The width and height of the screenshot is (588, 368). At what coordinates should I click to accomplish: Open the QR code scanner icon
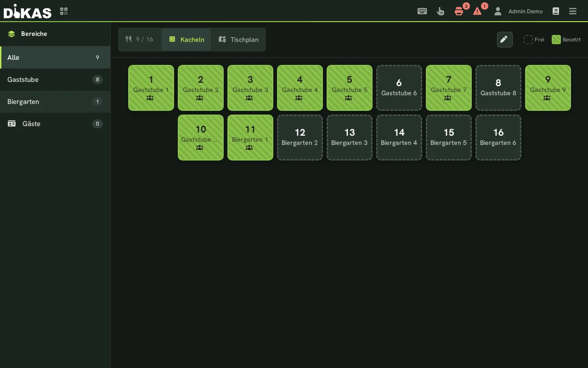click(64, 11)
